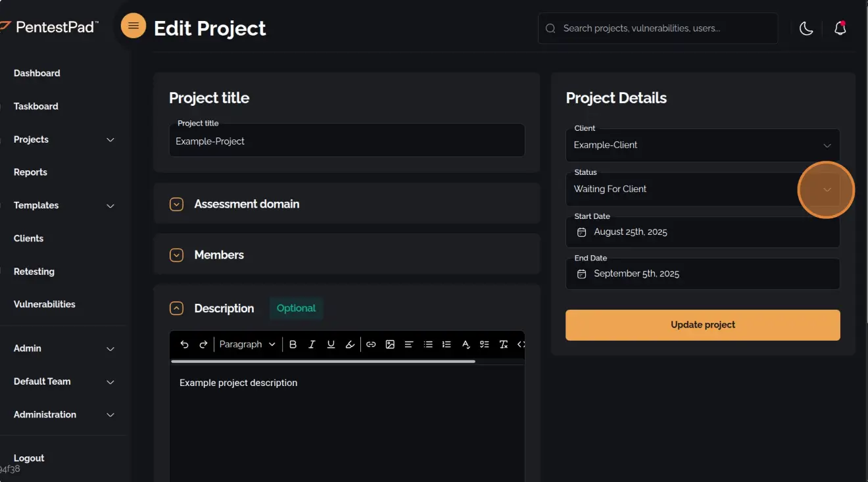Toggle dark mode with the moon icon
Image resolution: width=868 pixels, height=482 pixels.
[806, 28]
